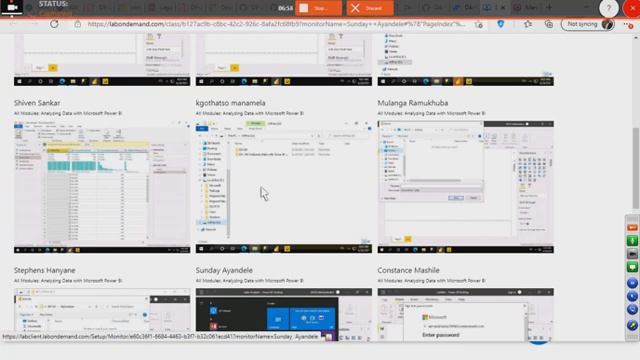Reload the page with the refresh icon
Screen dimensions: 640x360
coord(54,24)
